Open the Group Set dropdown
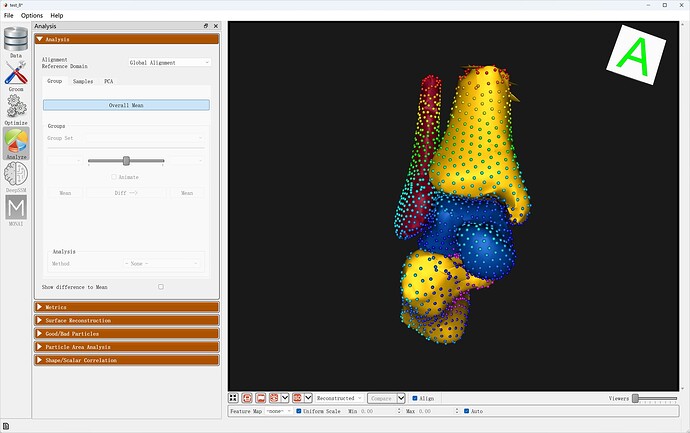 coord(145,138)
